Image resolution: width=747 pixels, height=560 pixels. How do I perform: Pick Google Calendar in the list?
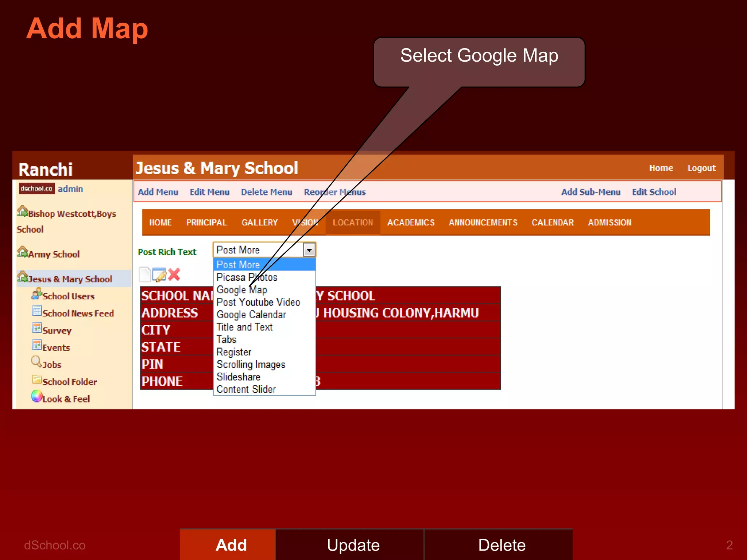(x=251, y=315)
